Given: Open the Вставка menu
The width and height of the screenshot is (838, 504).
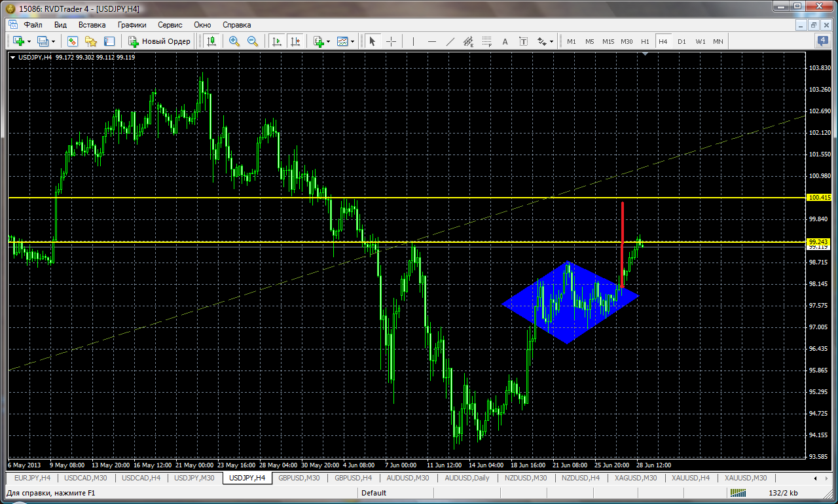Looking at the screenshot, I should click(92, 25).
